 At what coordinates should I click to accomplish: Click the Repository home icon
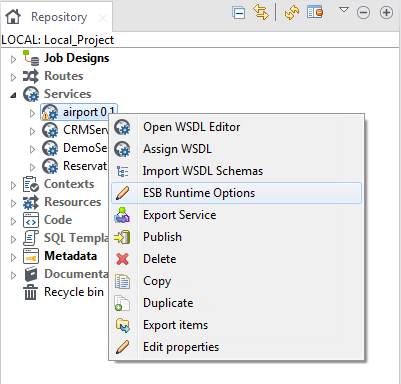click(13, 17)
